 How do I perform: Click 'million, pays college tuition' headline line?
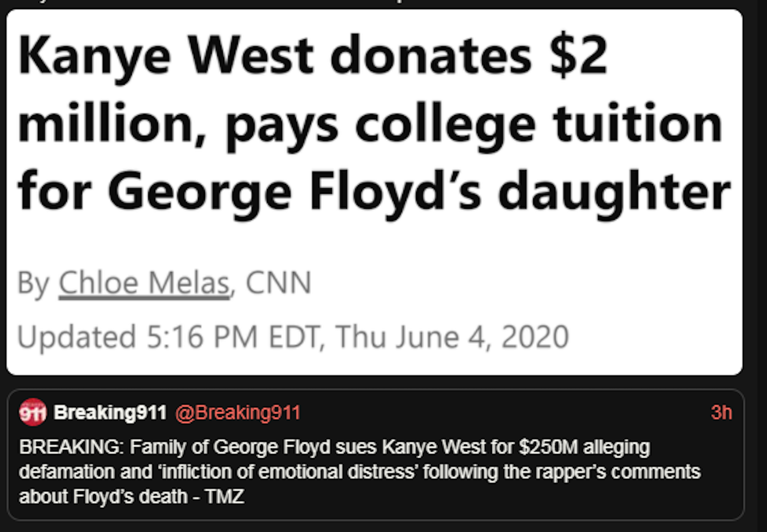[370, 125]
